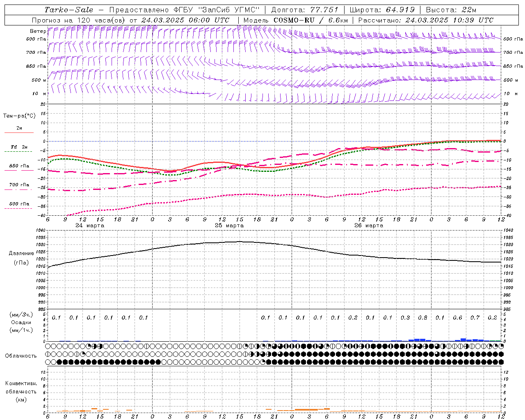This screenshot has height=420, width=525.
Task: Click the "0.8" precipitation value
Action: coord(422,317)
